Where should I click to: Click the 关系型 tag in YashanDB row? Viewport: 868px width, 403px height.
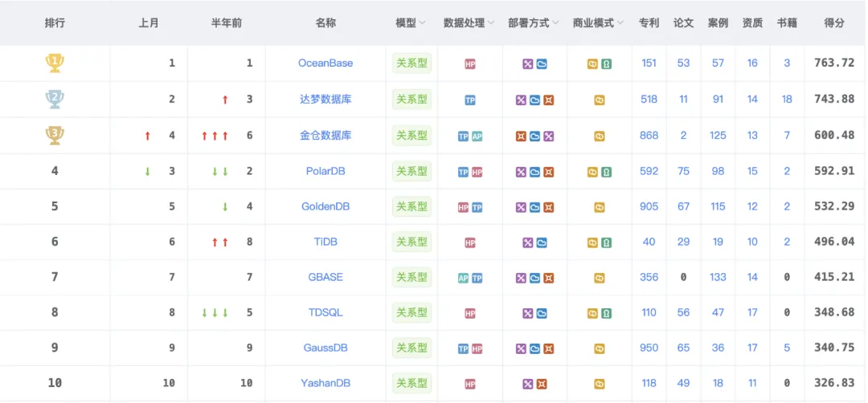[411, 383]
